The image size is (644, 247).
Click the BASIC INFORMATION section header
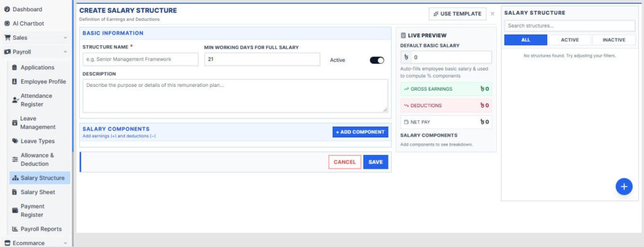point(235,33)
